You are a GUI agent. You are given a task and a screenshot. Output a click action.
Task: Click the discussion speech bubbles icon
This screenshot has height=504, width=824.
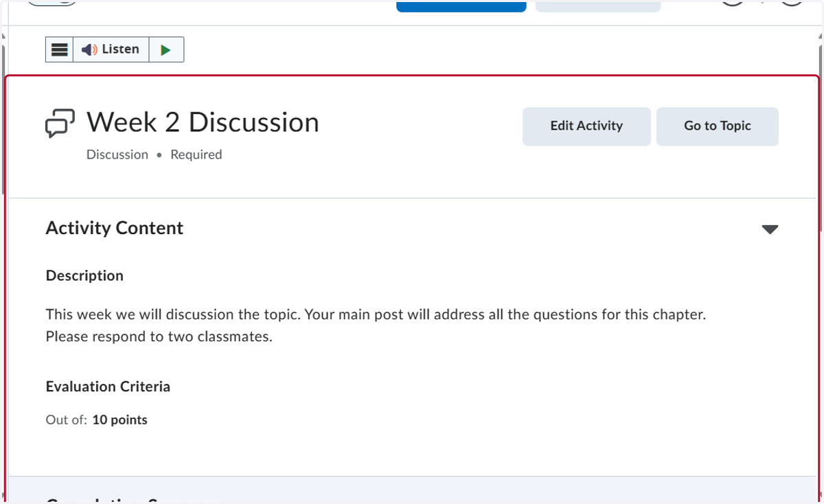pos(60,124)
